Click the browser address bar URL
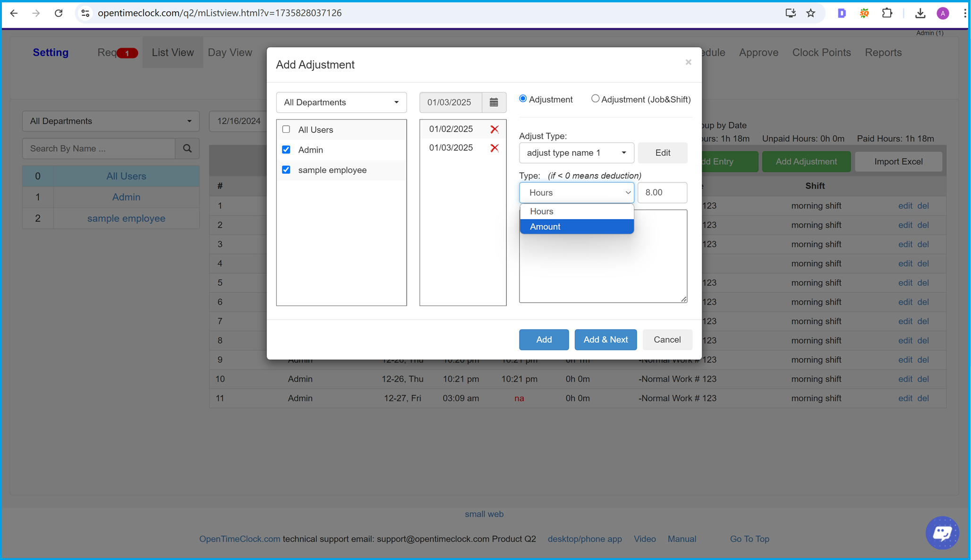971x560 pixels. click(220, 13)
